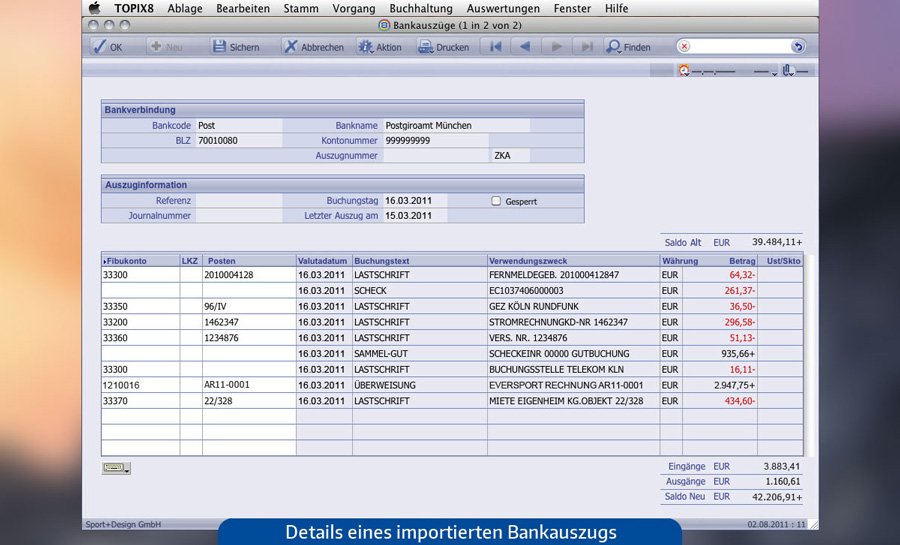The image size is (900, 545).
Task: Select row FERNMELDEGEB. 201000412847
Action: pyautogui.click(x=452, y=275)
